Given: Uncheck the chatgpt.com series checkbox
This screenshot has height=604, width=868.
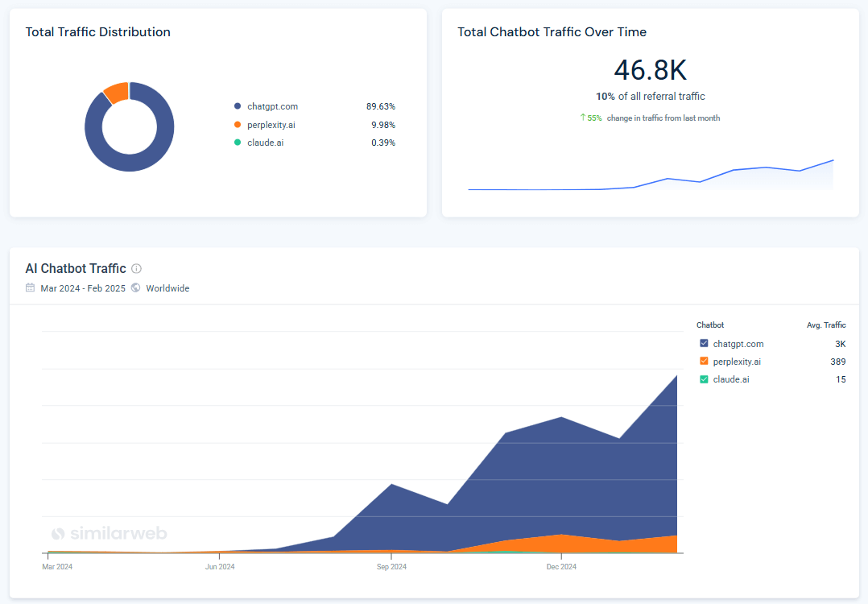Looking at the screenshot, I should (x=703, y=344).
